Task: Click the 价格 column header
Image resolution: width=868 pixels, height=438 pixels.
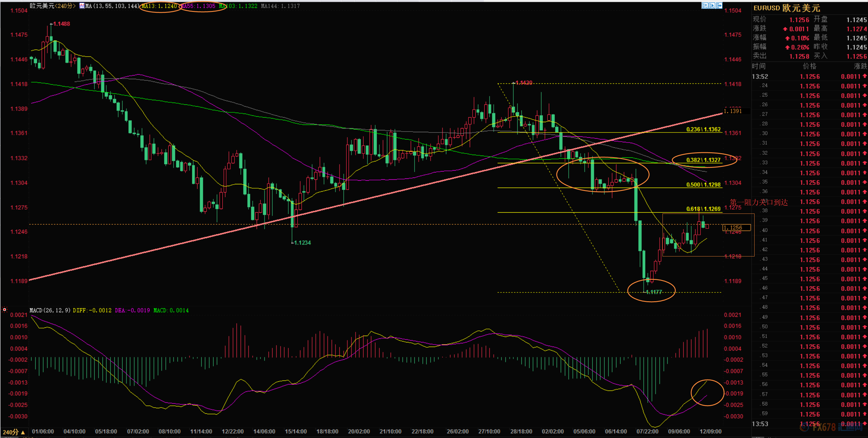Action: pos(810,66)
